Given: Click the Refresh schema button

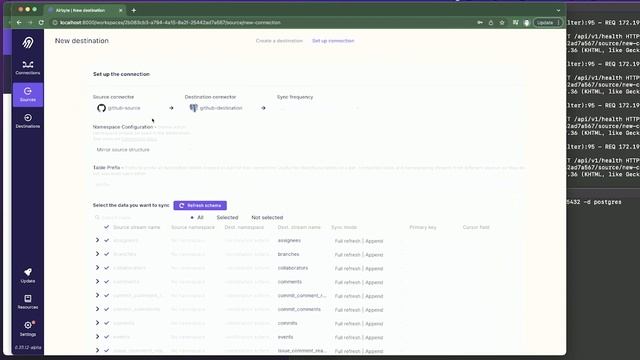Looking at the screenshot, I should pyautogui.click(x=200, y=205).
